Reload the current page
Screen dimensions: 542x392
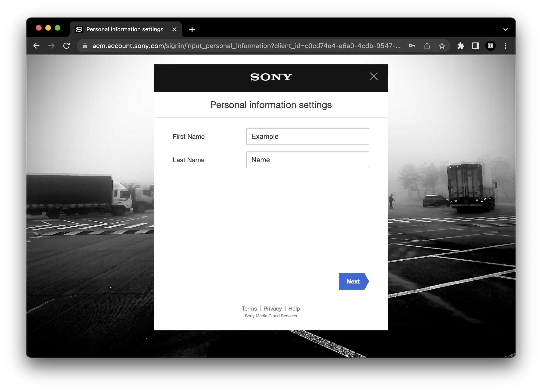(x=66, y=45)
